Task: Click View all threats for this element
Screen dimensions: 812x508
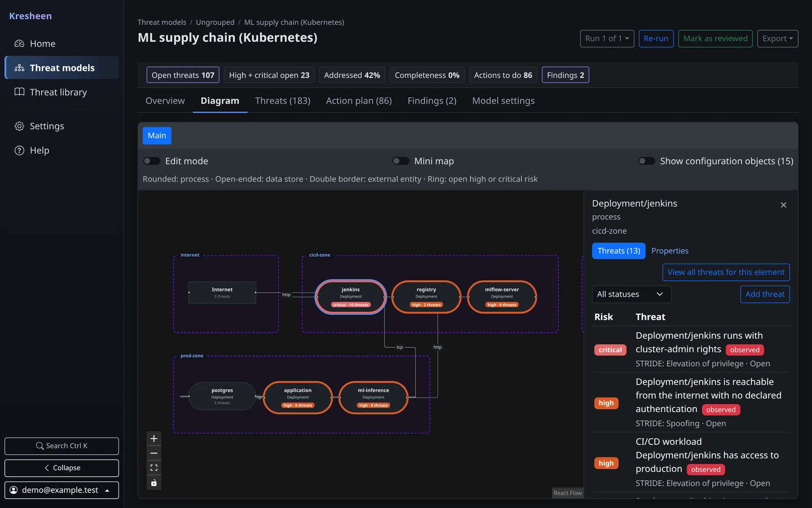Action: (726, 272)
